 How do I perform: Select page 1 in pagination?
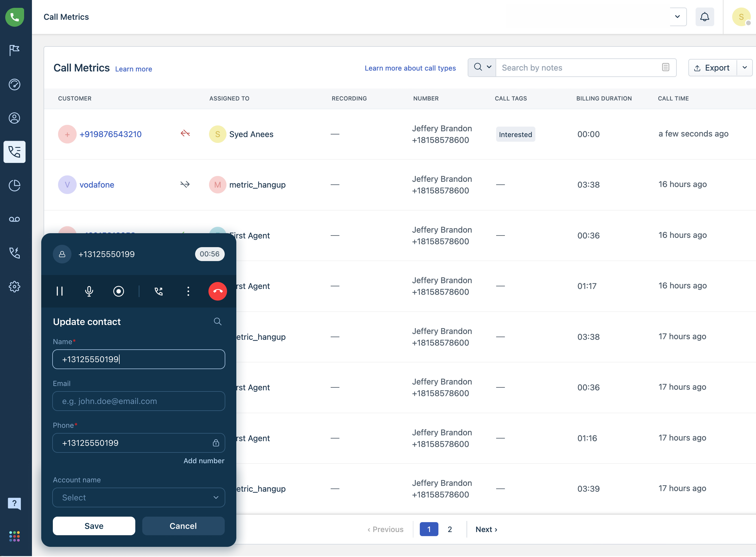point(429,529)
